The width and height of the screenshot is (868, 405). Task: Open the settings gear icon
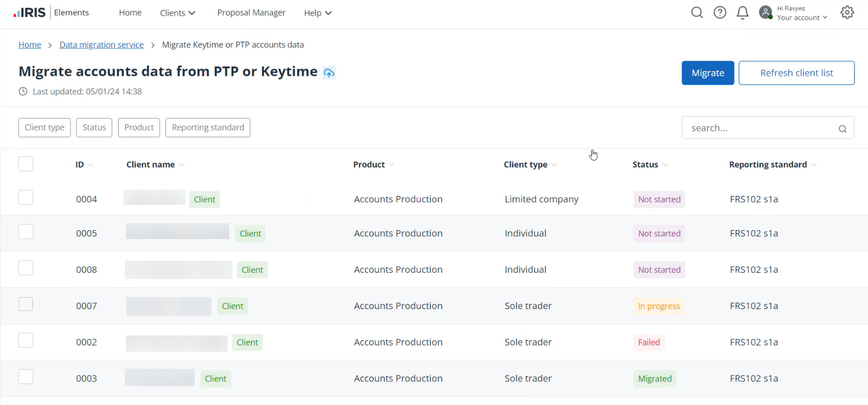tap(847, 13)
